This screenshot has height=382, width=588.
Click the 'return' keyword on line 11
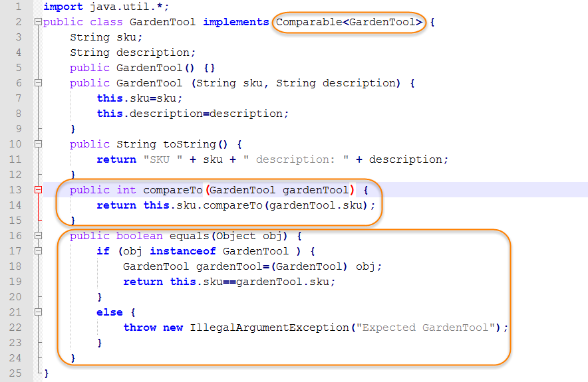coord(116,159)
